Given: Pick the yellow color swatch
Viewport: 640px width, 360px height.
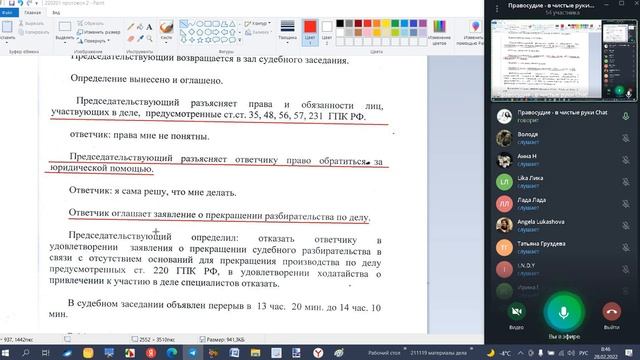Looking at the screenshot, I should 386,24.
